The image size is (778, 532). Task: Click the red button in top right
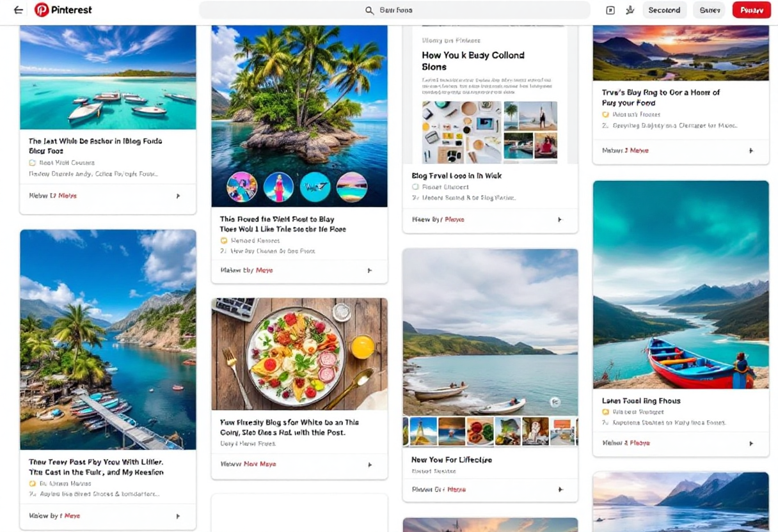point(751,10)
